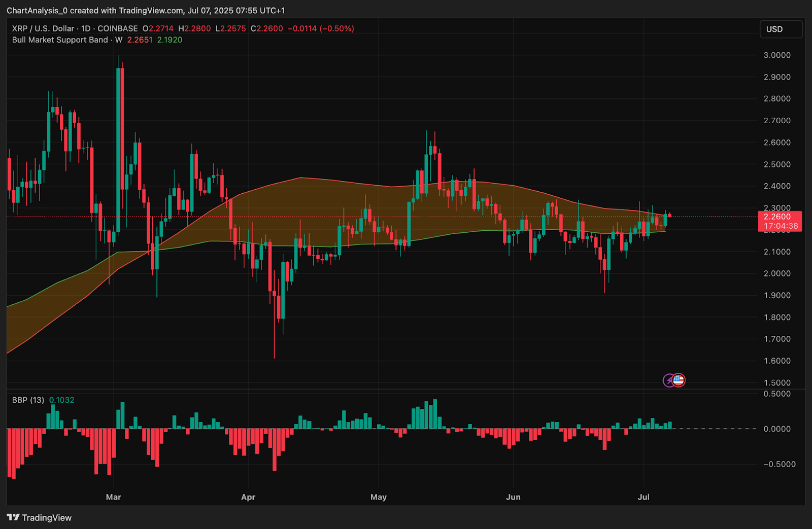Click the May label on the time axis
The height and width of the screenshot is (529, 812).
[x=379, y=497]
